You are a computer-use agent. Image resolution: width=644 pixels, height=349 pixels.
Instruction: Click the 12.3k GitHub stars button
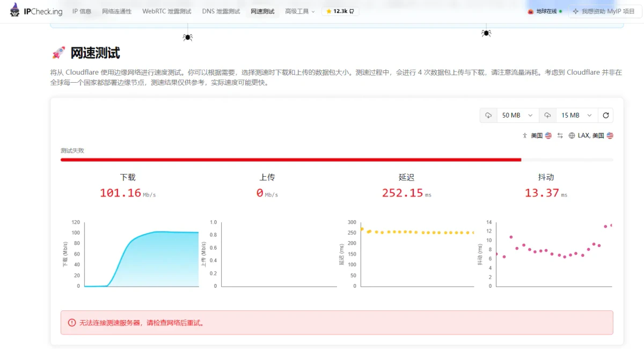pos(340,11)
